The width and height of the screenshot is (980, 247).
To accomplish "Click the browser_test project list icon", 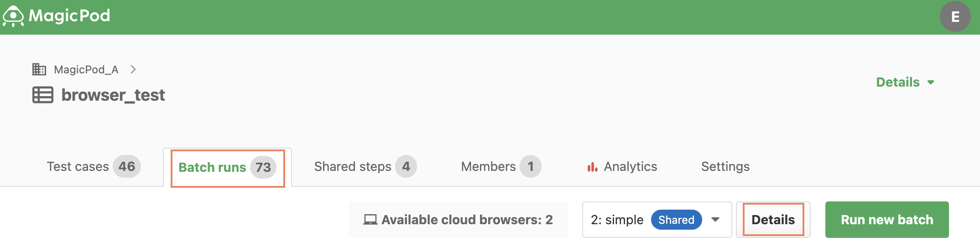I will coord(43,95).
